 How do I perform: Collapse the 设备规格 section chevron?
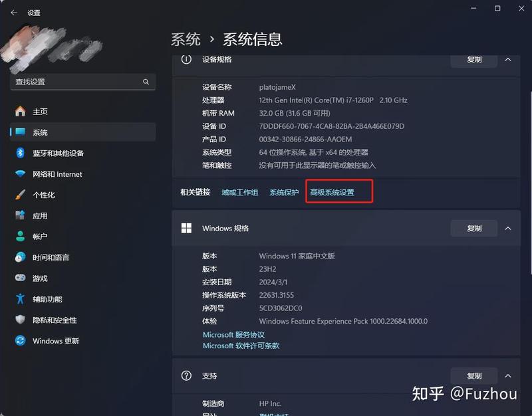point(508,59)
